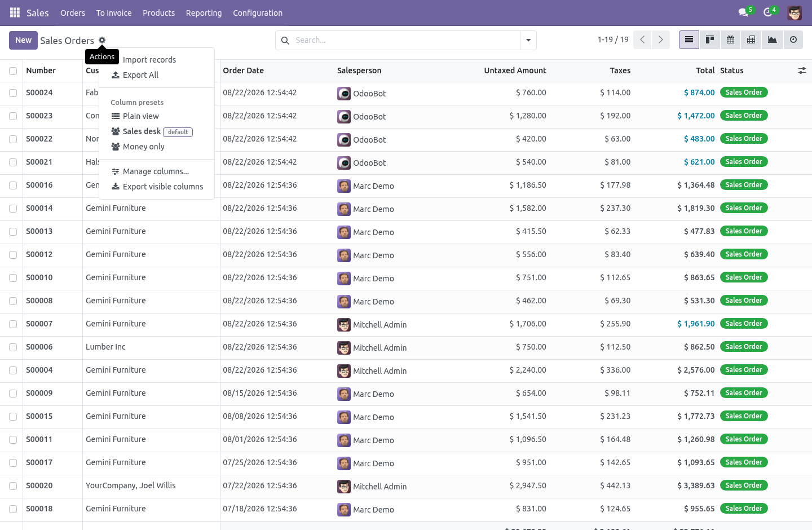Click the Actions gear icon

click(x=102, y=40)
